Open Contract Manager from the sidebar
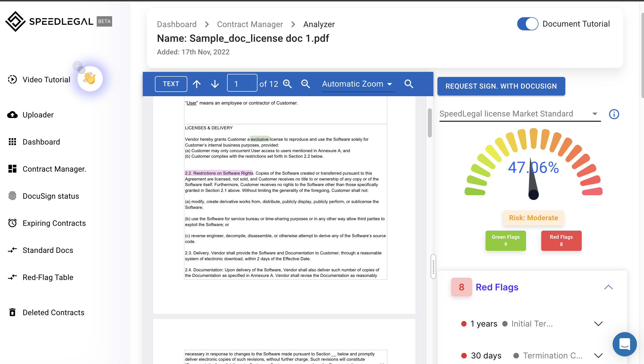This screenshot has width=644, height=364. [x=54, y=169]
